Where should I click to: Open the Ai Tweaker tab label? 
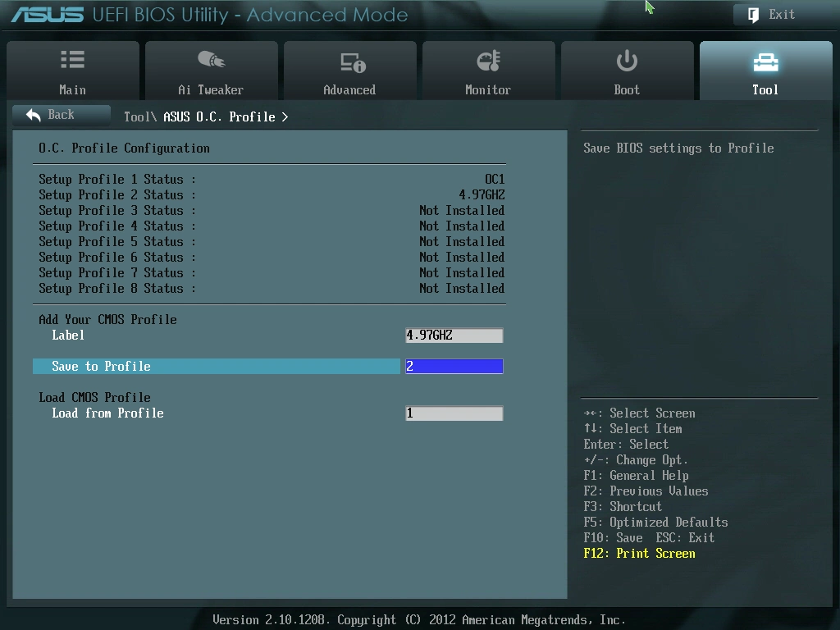point(211,90)
